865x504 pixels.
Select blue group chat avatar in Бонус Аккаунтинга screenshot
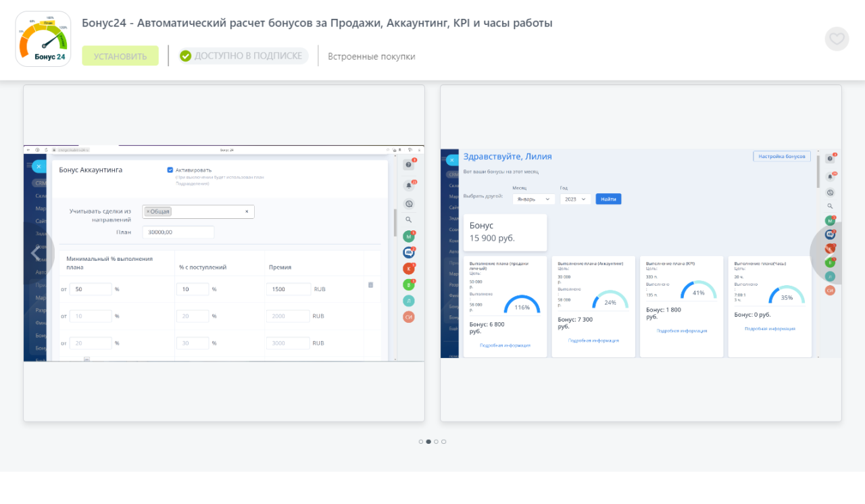coord(408,253)
